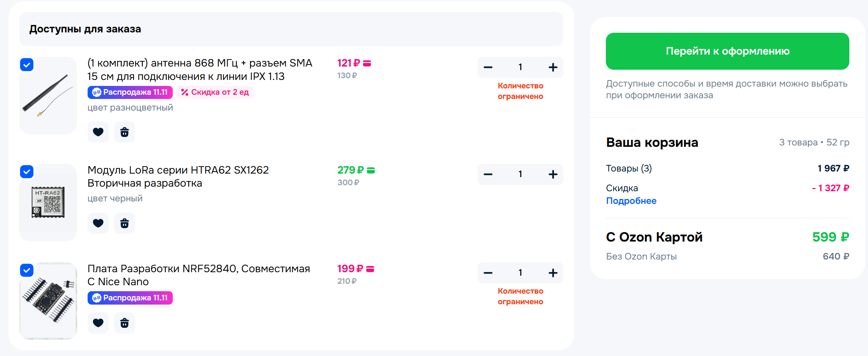Uncheck the 868 MHz antenna item
The height and width of the screenshot is (356, 868).
click(27, 65)
